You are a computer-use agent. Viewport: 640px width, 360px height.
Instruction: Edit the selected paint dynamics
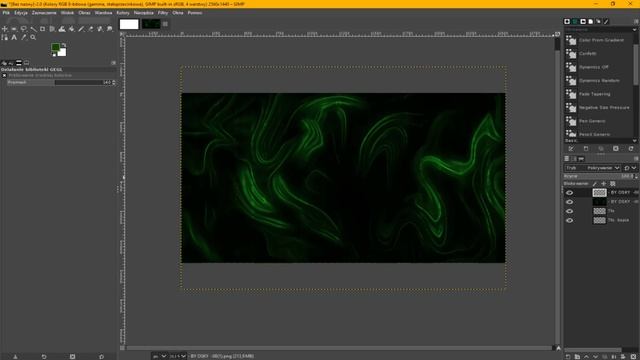[571, 149]
